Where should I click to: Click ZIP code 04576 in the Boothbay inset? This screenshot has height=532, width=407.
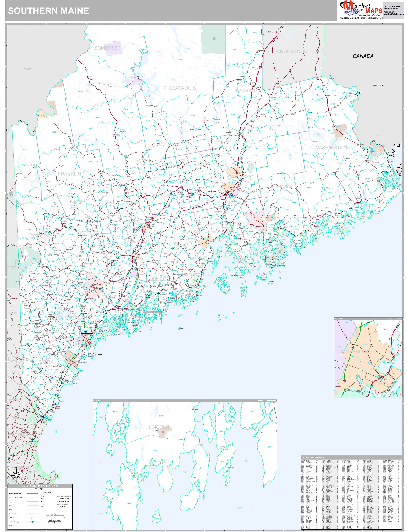[129, 503]
